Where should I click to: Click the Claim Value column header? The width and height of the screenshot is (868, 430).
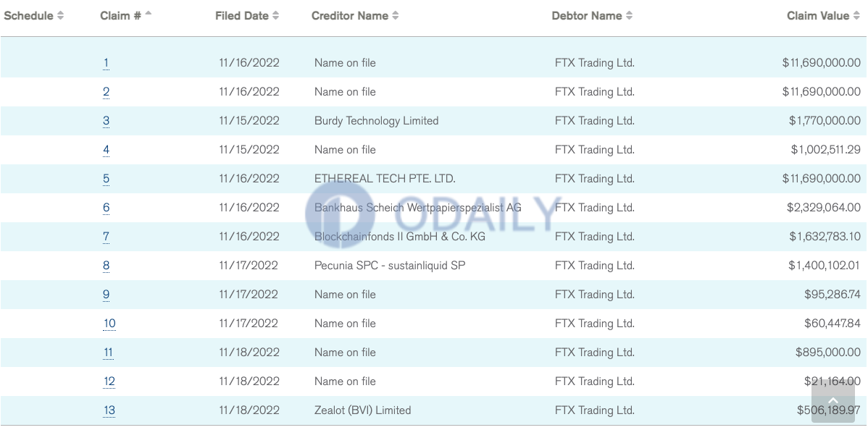pos(817,15)
